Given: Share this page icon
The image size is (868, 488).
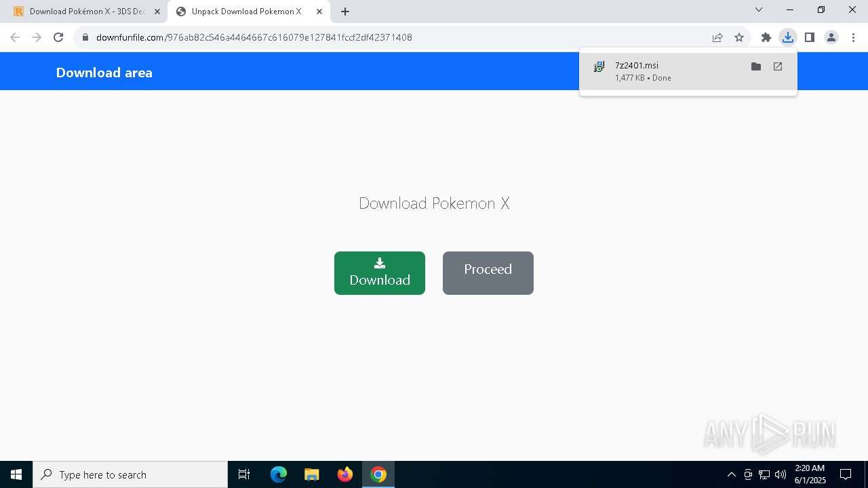Looking at the screenshot, I should tap(717, 37).
